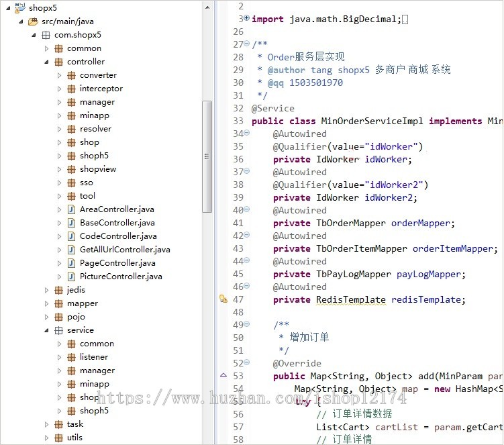Expand the AreaController.java file node
This screenshot has width=504, height=445.
pyautogui.click(x=60, y=209)
